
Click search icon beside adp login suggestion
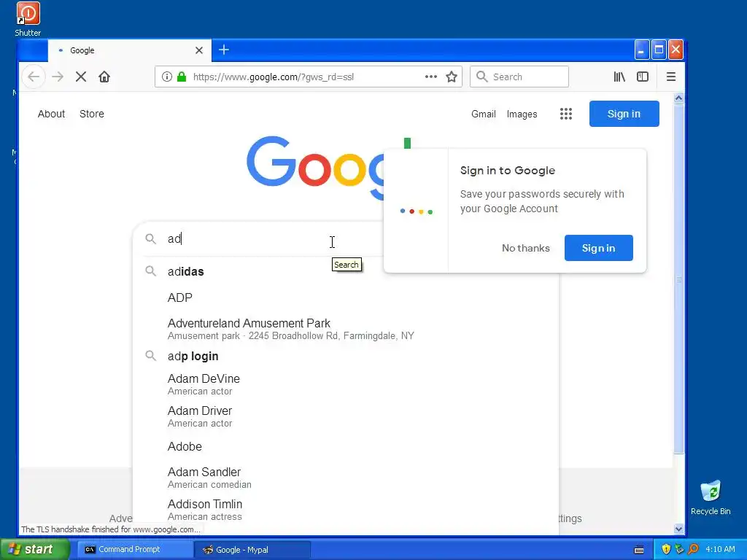tap(150, 356)
